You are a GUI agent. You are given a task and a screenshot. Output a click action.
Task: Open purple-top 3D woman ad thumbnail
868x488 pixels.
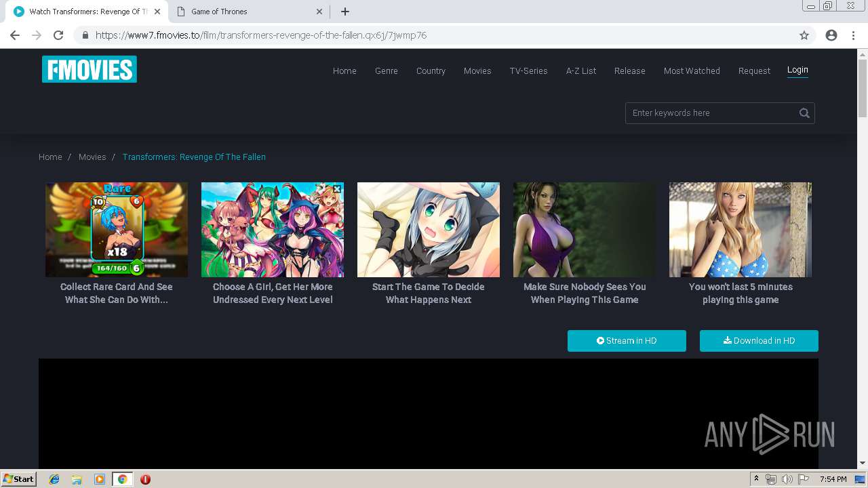585,230
